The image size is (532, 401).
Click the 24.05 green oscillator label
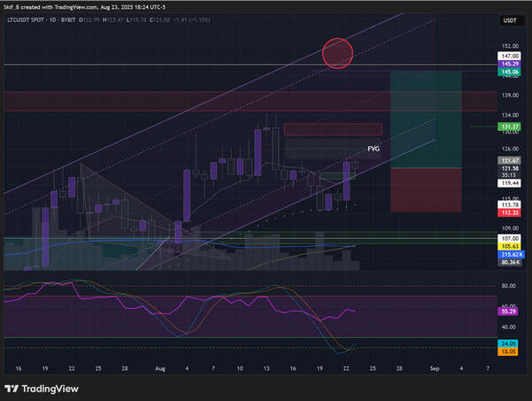pos(509,343)
